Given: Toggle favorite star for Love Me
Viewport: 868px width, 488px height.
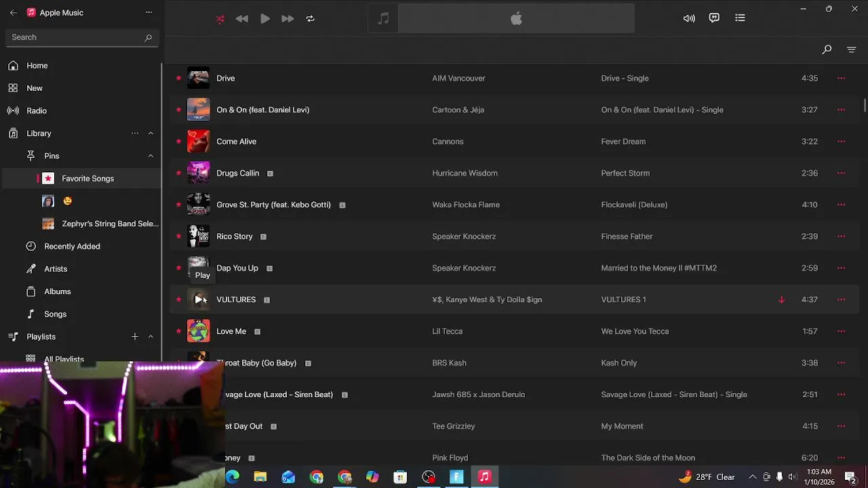Looking at the screenshot, I should coord(178,331).
